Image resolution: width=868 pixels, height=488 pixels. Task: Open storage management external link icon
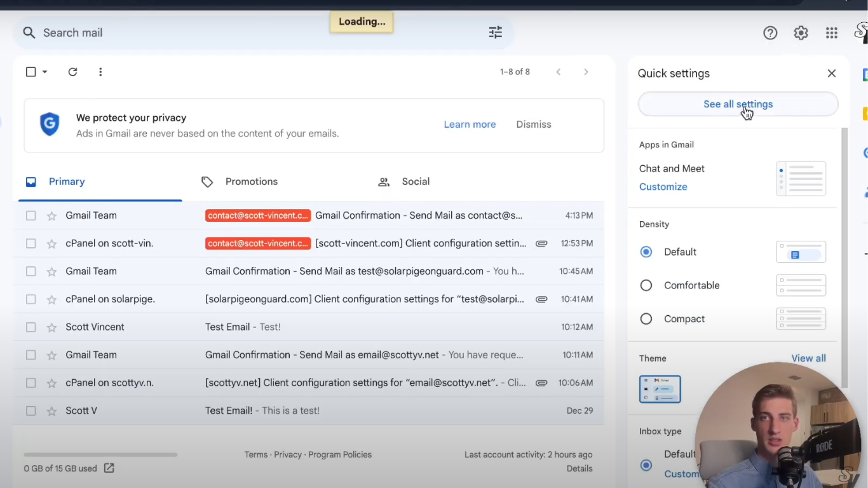coord(109,468)
